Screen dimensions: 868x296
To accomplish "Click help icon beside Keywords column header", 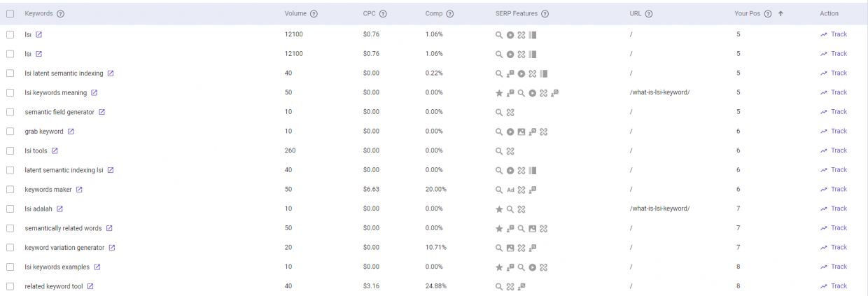I will click(x=60, y=14).
